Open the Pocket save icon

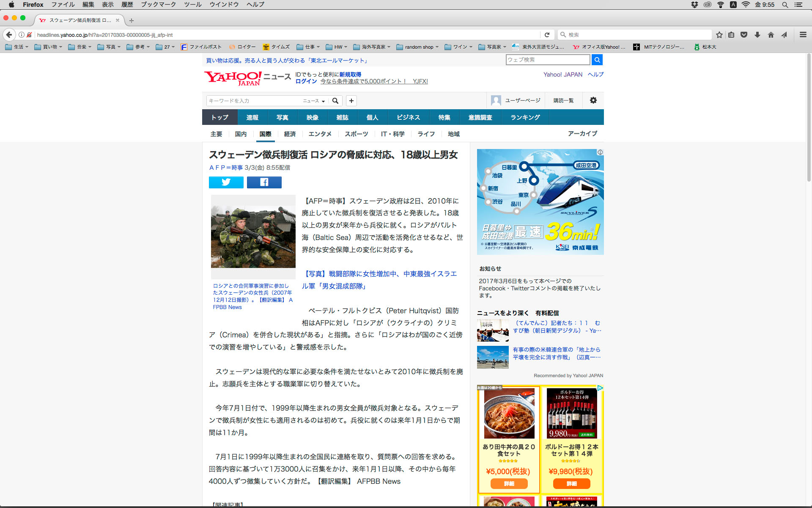click(x=744, y=35)
